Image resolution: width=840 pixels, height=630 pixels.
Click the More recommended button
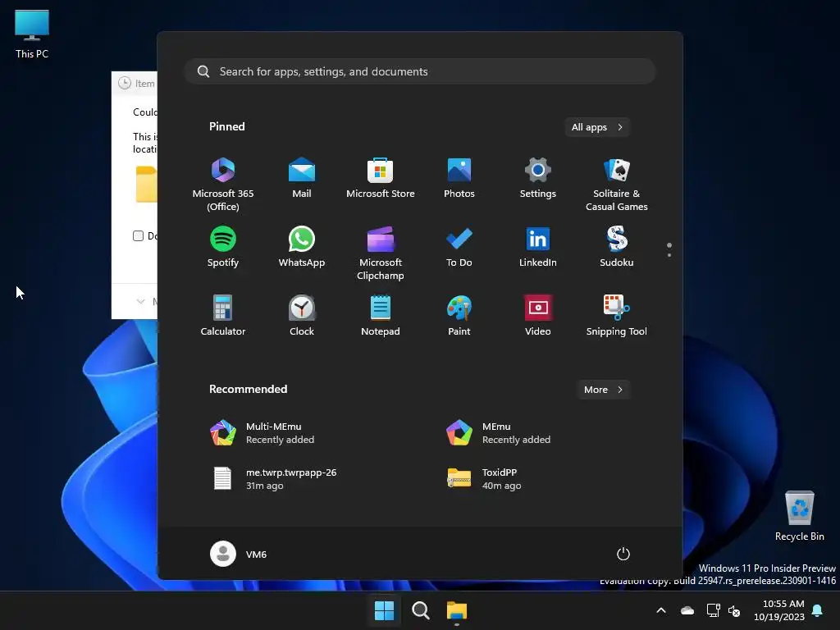click(x=603, y=390)
